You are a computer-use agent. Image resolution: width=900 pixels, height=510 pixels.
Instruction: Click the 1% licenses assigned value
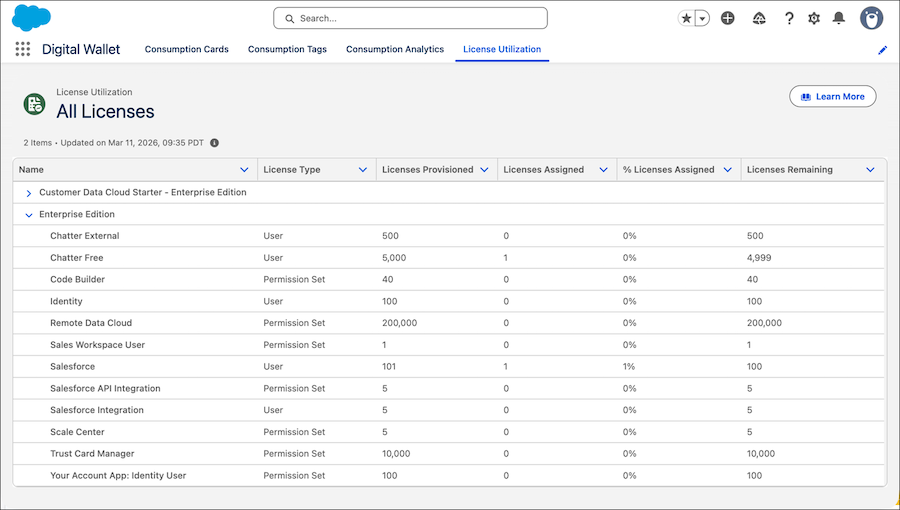point(629,367)
